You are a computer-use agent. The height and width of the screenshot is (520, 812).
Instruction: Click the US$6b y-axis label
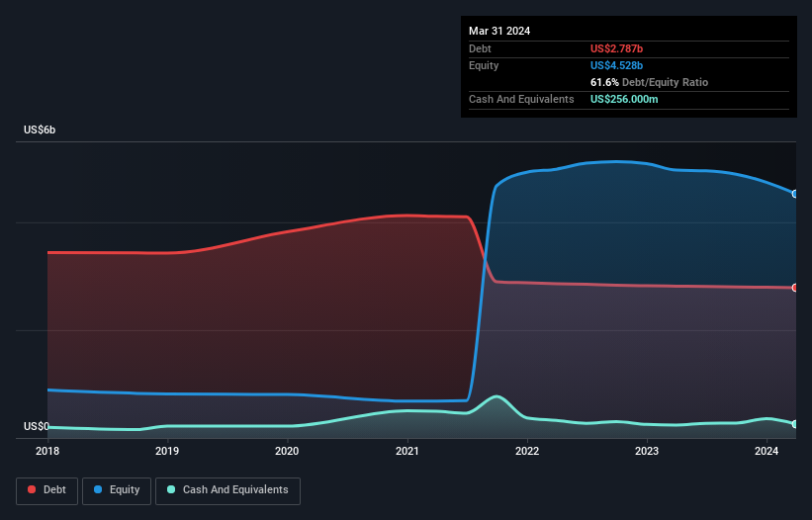(40, 130)
